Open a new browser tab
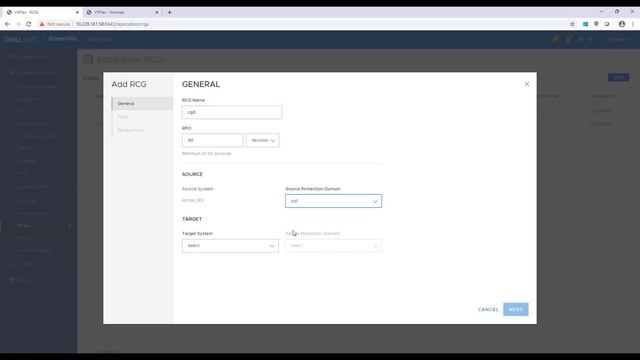 tap(169, 12)
